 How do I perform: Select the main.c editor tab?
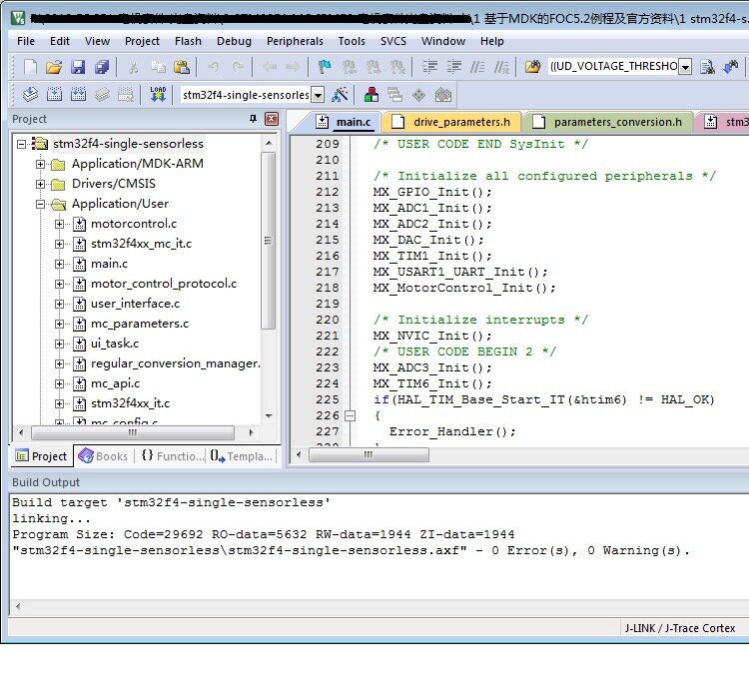[x=343, y=122]
